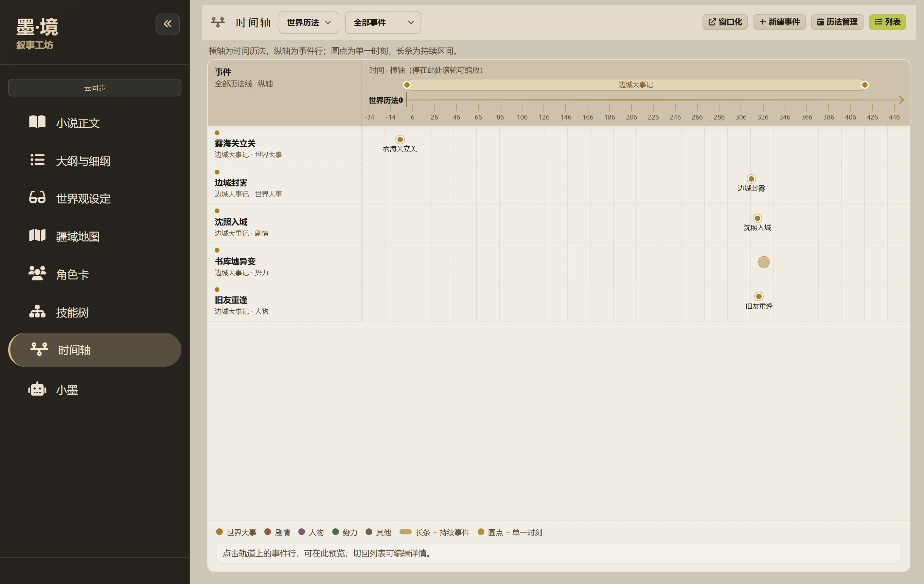This screenshot has width=924, height=584.
Task: Click the 技能树 hierarchy icon
Action: (37, 311)
